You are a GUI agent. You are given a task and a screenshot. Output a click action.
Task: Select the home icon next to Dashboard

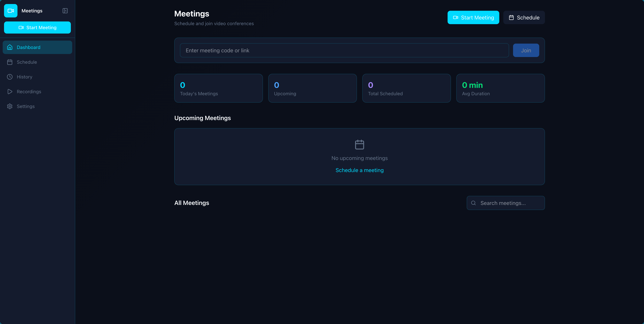pyautogui.click(x=10, y=47)
